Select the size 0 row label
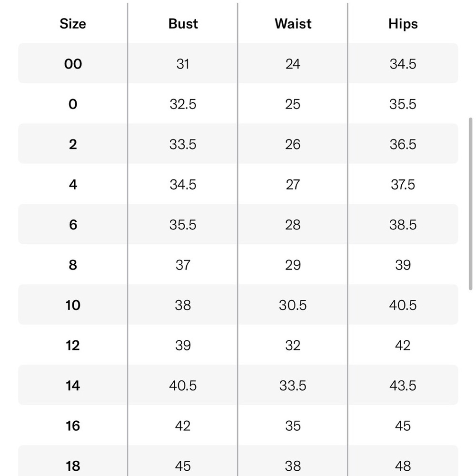This screenshot has width=476, height=476. click(x=73, y=104)
